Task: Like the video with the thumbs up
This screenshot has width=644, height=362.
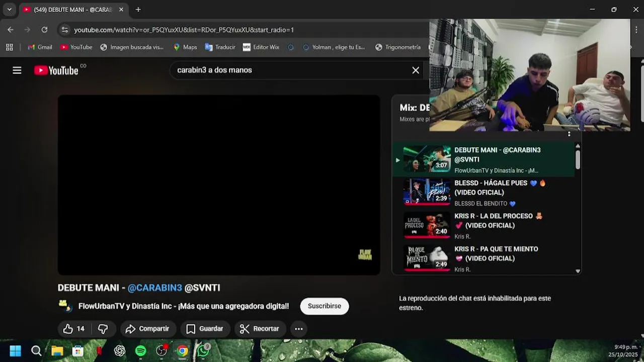Action: coord(73,329)
